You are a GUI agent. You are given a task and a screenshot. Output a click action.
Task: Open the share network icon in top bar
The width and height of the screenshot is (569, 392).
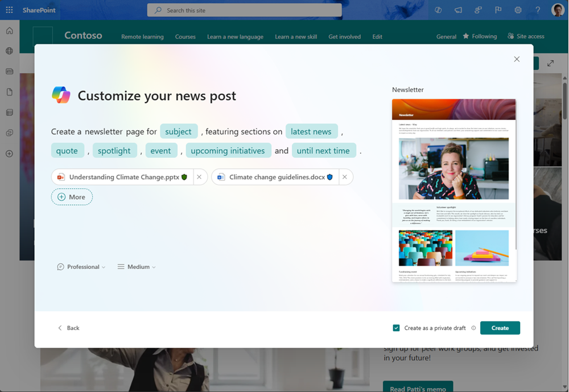tap(479, 10)
